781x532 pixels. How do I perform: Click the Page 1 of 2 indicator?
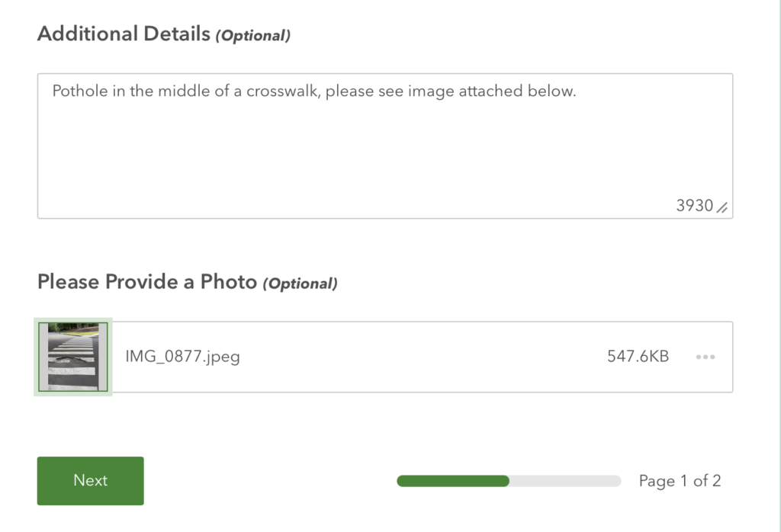(x=680, y=481)
